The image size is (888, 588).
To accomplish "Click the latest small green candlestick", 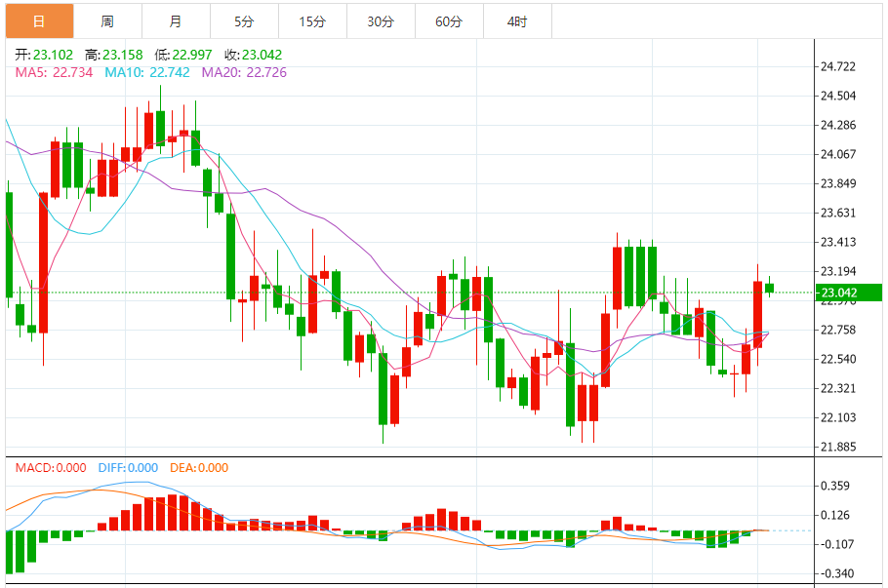I will [769, 288].
